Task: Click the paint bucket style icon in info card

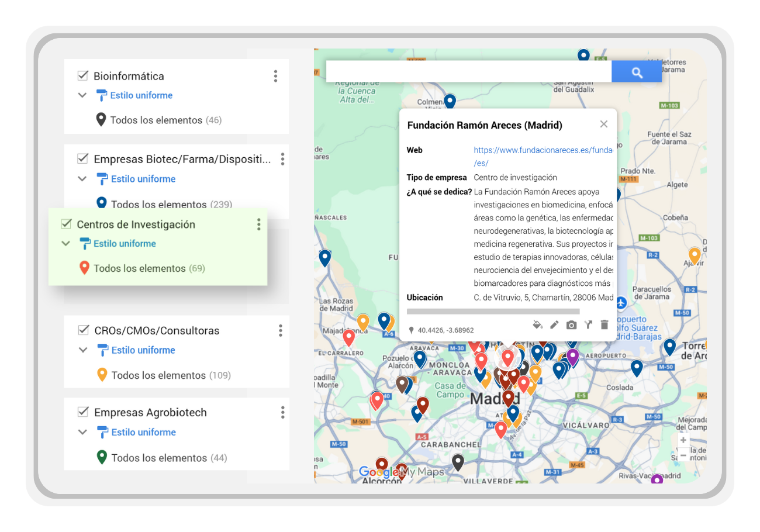Action: [x=537, y=324]
